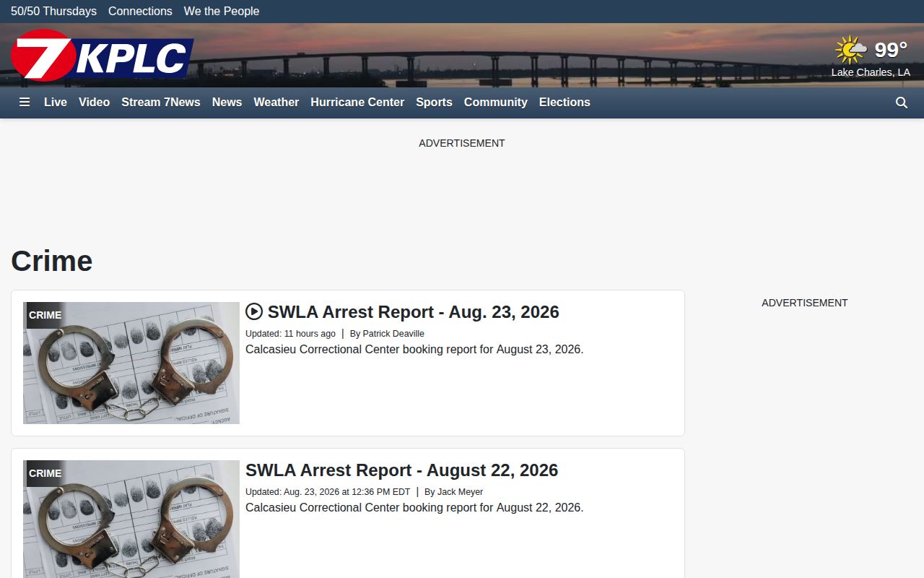
Task: Click the Connections top link
Action: [x=140, y=12]
